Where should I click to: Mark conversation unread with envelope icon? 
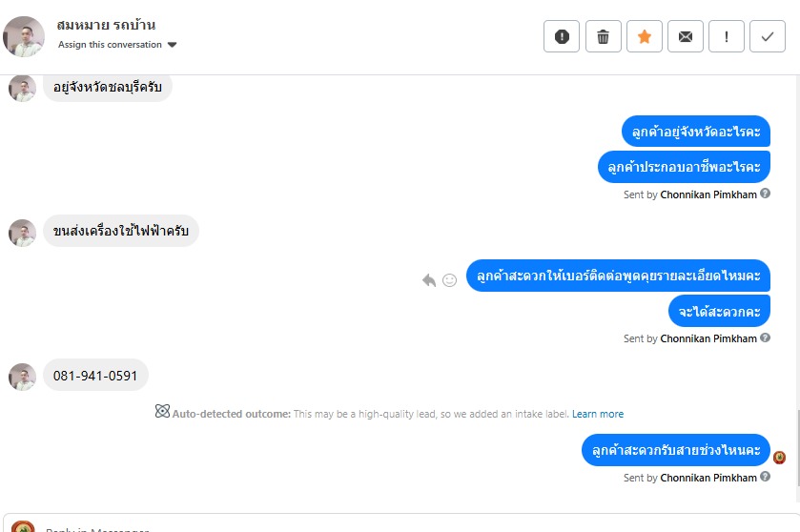686,37
